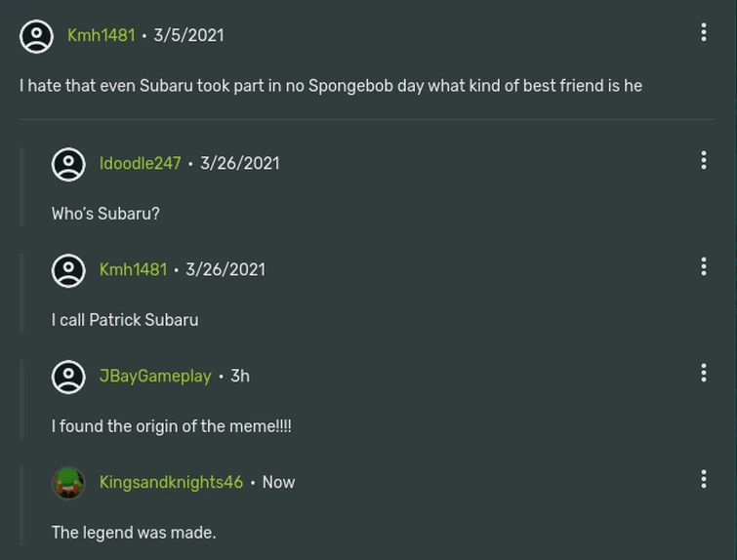Open Idoodle247's profile link
The width and height of the screenshot is (737, 560).
click(140, 164)
